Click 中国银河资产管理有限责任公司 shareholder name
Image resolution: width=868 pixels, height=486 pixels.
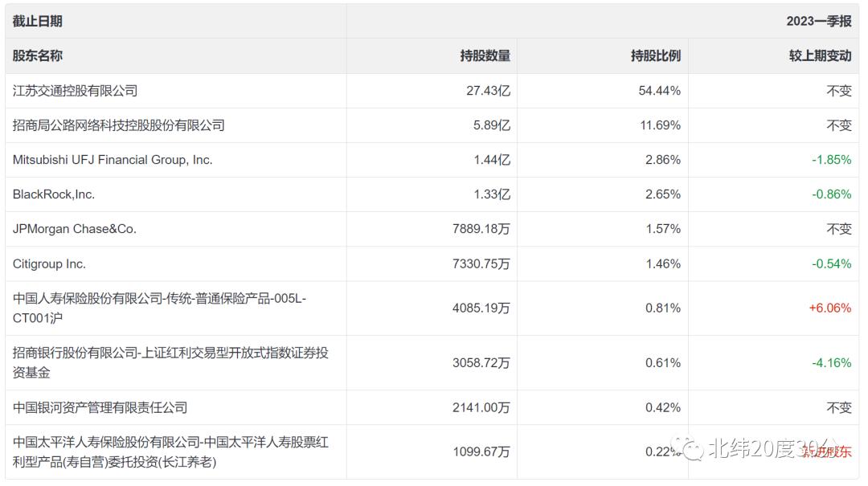pyautogui.click(x=100, y=407)
